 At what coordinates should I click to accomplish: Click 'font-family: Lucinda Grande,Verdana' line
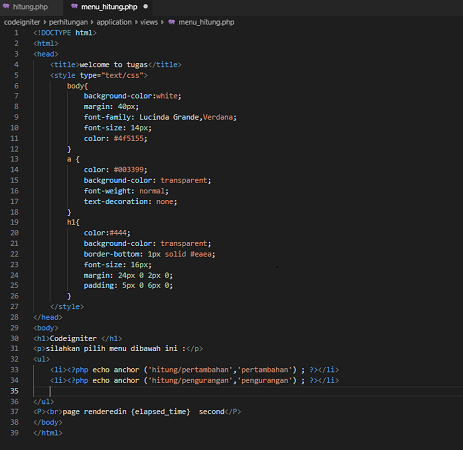160,117
